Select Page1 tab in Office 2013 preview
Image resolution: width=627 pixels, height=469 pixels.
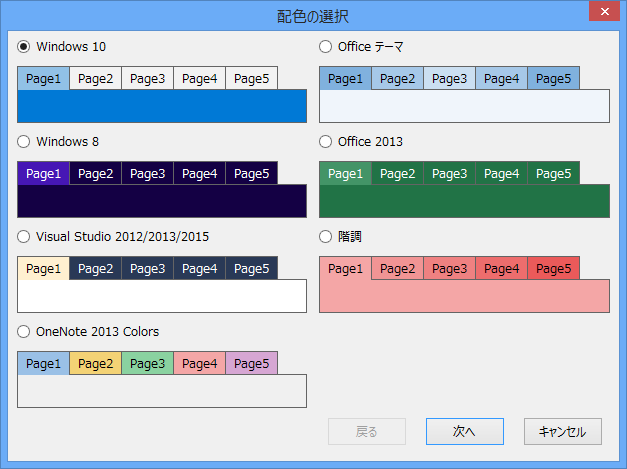click(x=345, y=174)
